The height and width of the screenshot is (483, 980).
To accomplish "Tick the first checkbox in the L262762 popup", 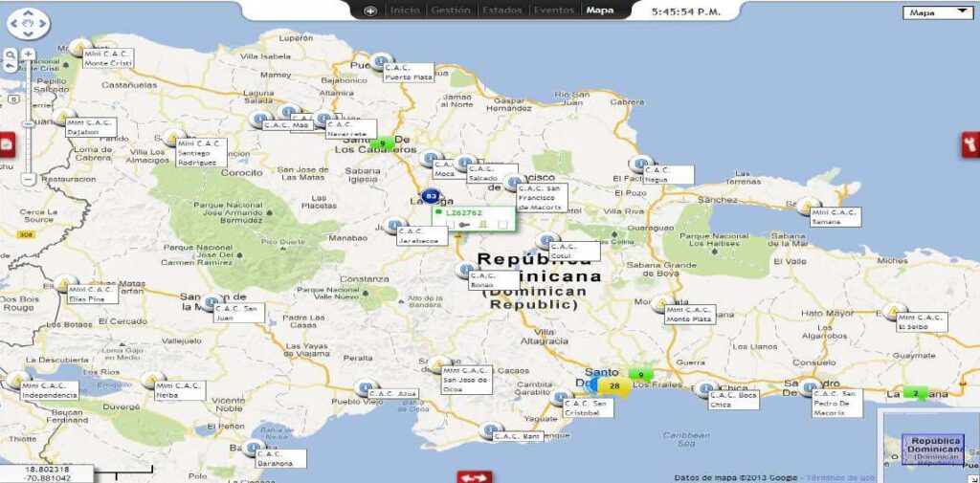I will (450, 224).
